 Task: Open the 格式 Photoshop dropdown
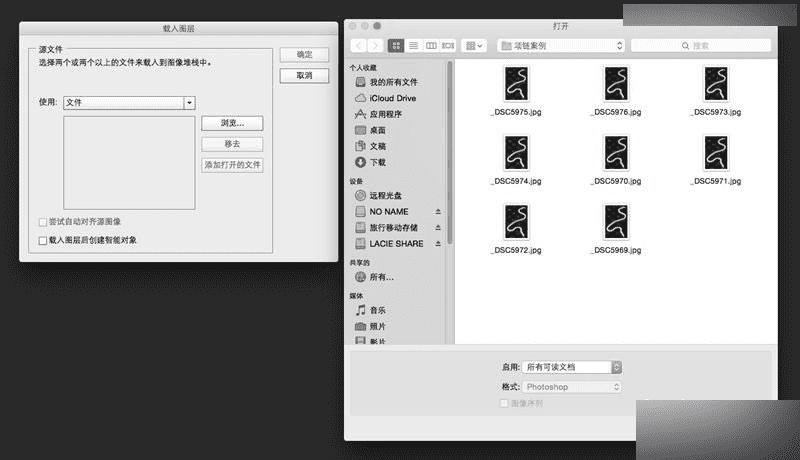572,387
